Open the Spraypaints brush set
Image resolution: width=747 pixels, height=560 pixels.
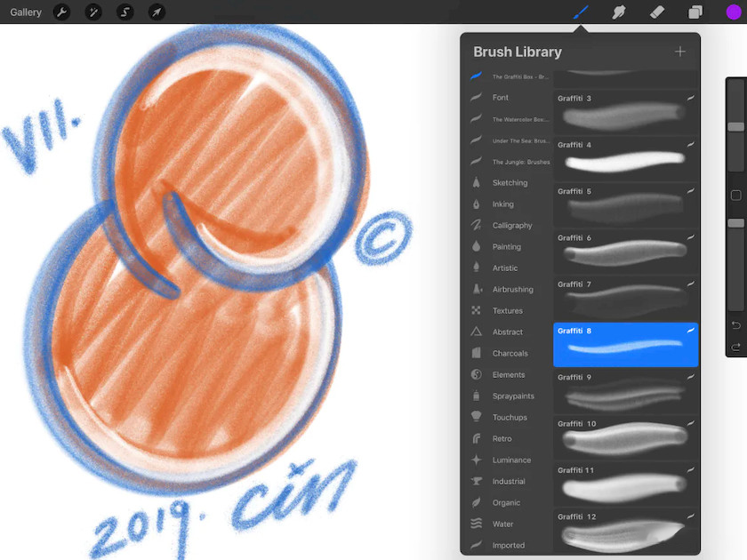513,396
